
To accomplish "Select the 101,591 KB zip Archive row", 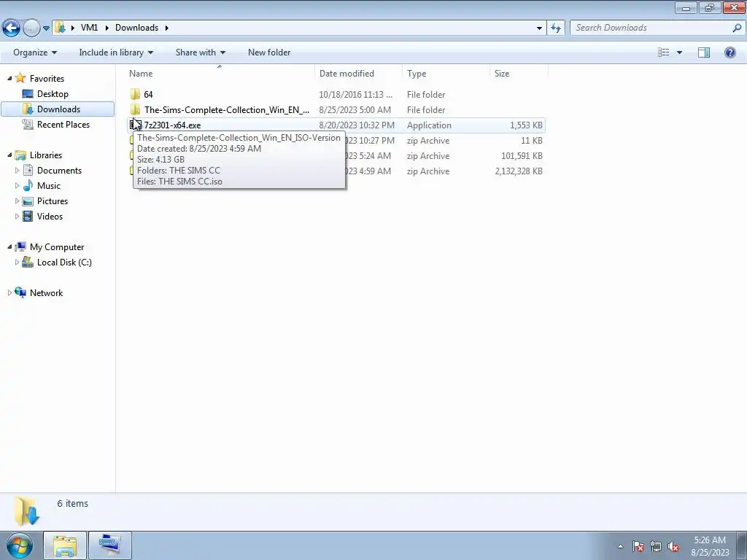I will pos(445,156).
